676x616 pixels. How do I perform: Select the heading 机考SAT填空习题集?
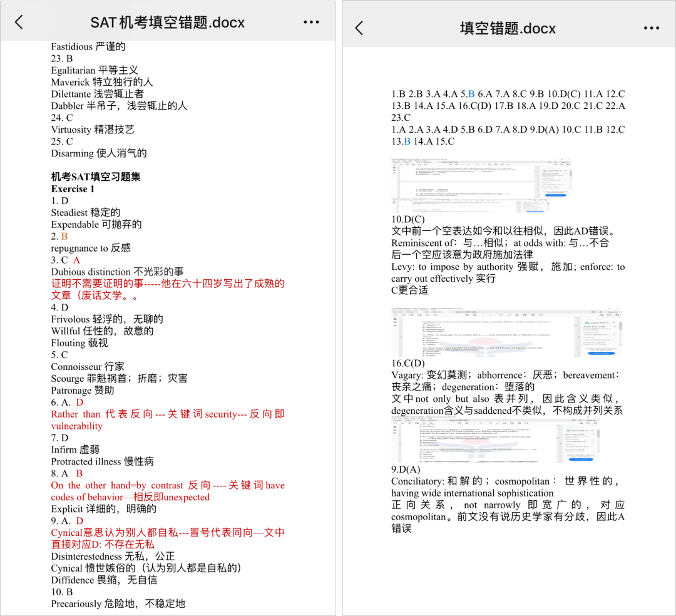tap(96, 177)
